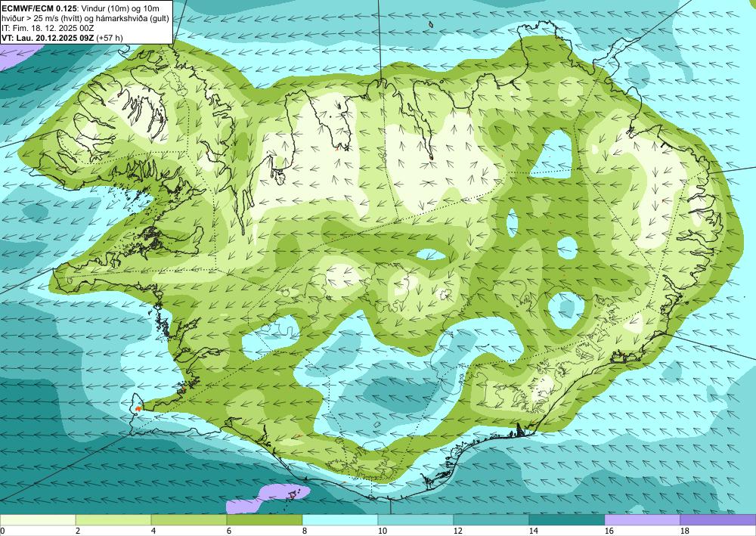Image resolution: width=756 pixels, height=536 pixels.
Task: Click the darker purple above-18 m/s legend swatch
Action: coord(718,520)
